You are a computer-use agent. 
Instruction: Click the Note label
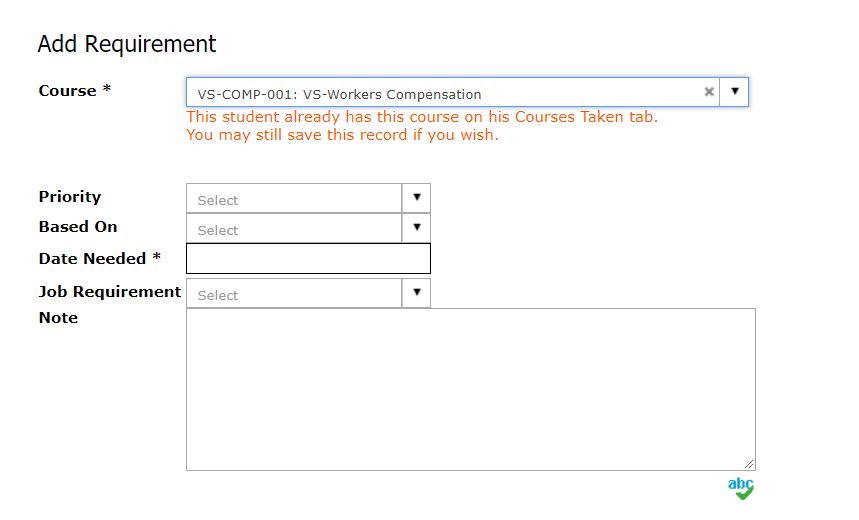click(58, 318)
